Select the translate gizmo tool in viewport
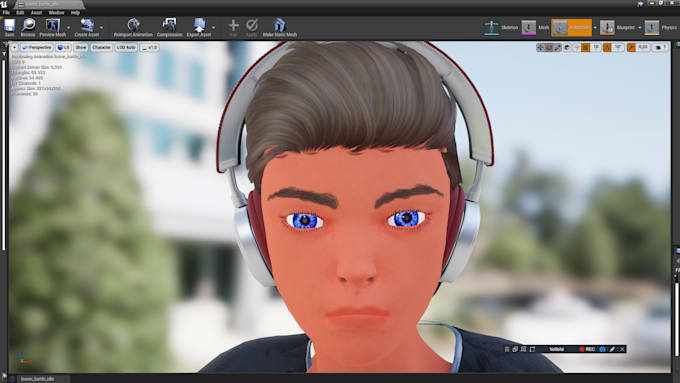The image size is (680, 383). (x=540, y=47)
